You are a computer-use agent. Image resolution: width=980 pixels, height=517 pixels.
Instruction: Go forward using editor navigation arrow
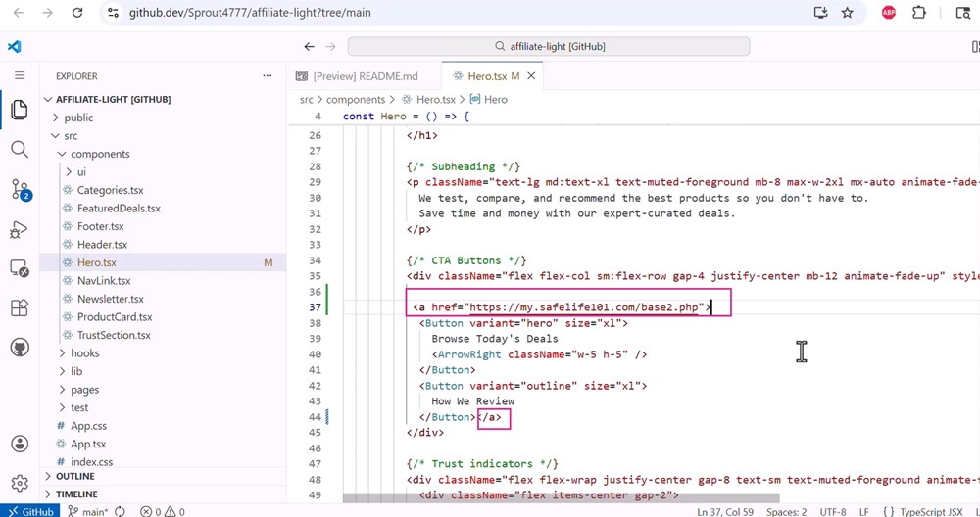click(x=330, y=46)
